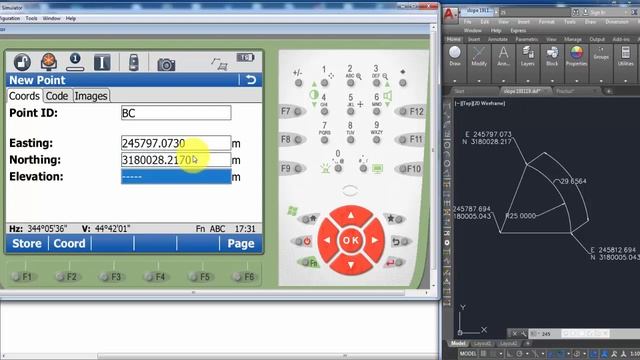Toggle MODEL space button in AutoCAD status bar

467,353
